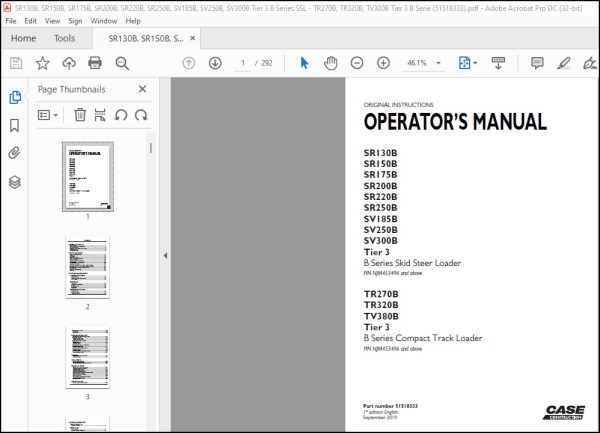Viewport: 600px width, 433px height.
Task: Switch to the Tools tab
Action: (x=64, y=38)
